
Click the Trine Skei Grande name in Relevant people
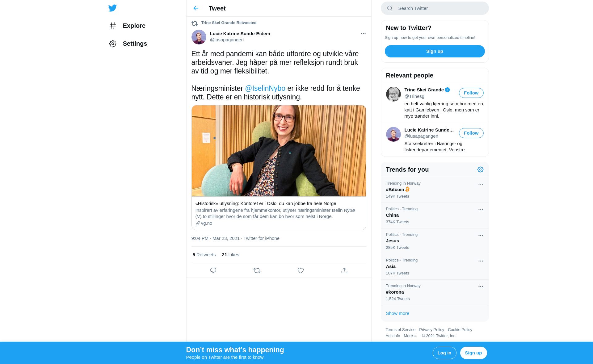pos(424,90)
